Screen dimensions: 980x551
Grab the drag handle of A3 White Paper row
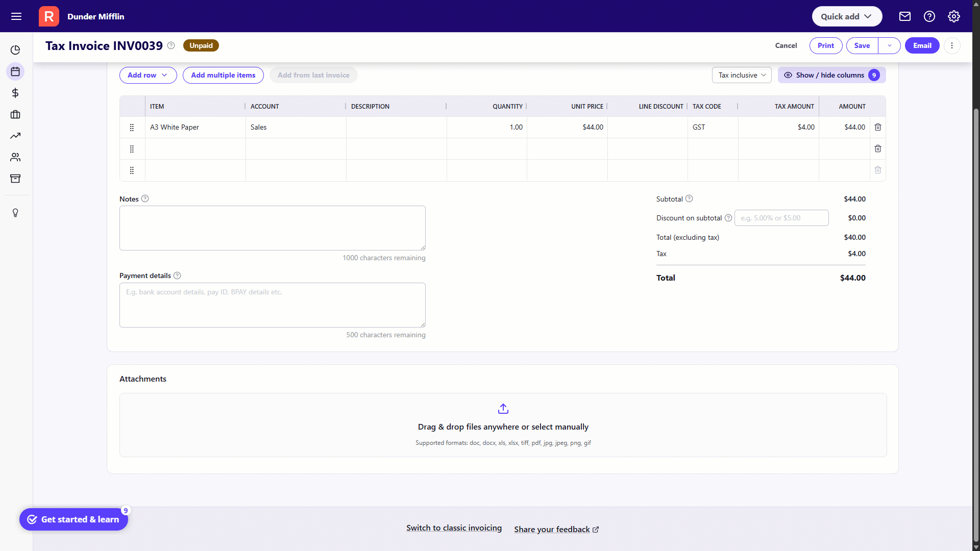pos(132,128)
